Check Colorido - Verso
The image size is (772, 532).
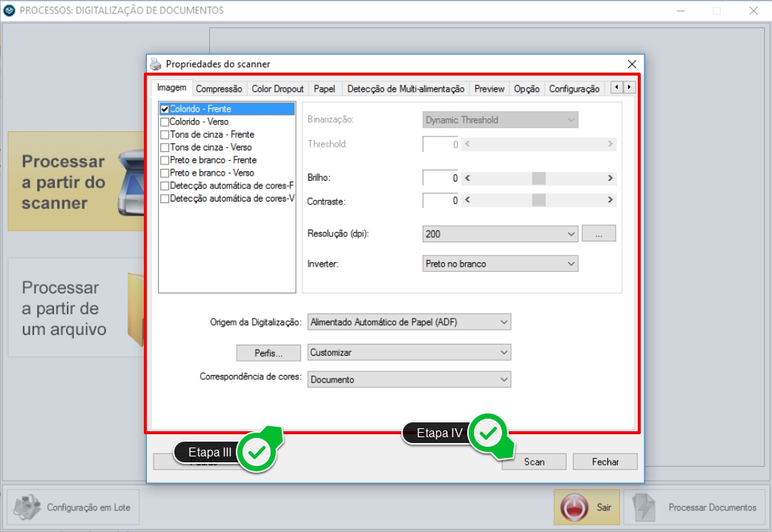(165, 122)
